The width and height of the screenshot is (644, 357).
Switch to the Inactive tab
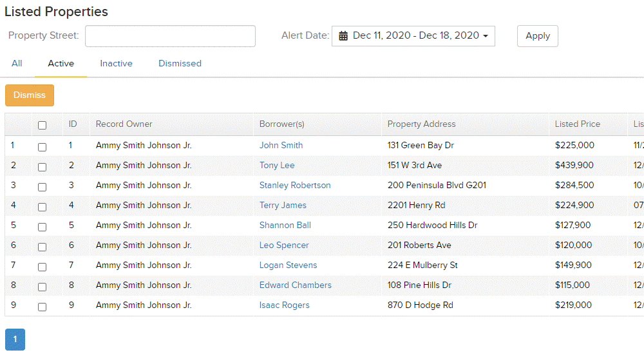(x=116, y=64)
